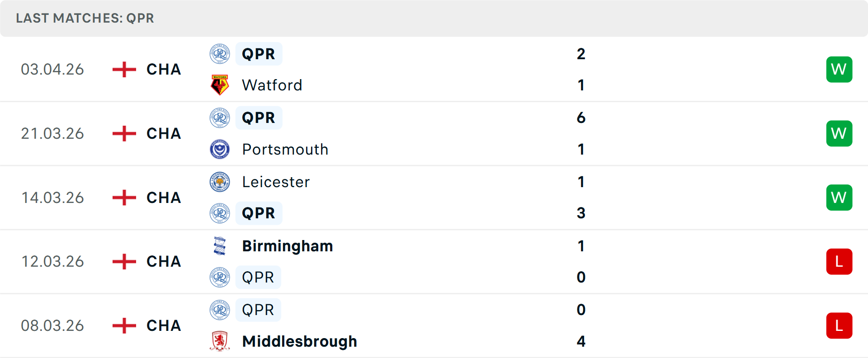Click the Watford club crest icon
868x358 pixels.
(x=220, y=85)
